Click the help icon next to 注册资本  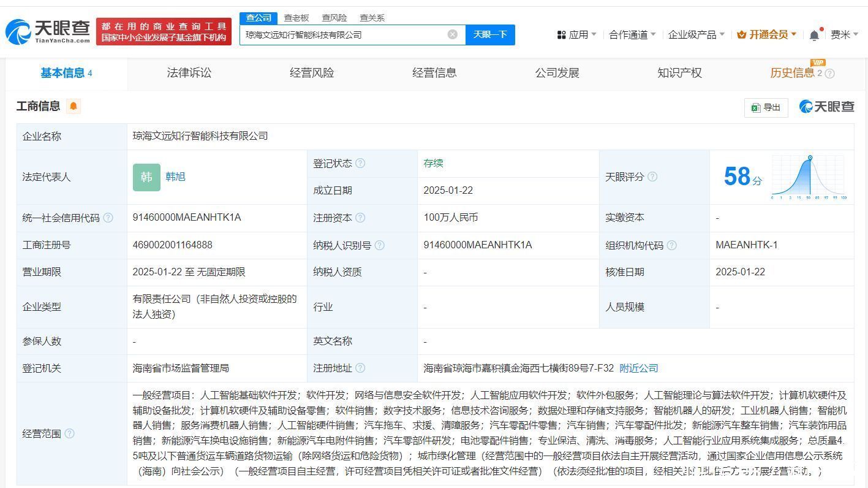360,218
